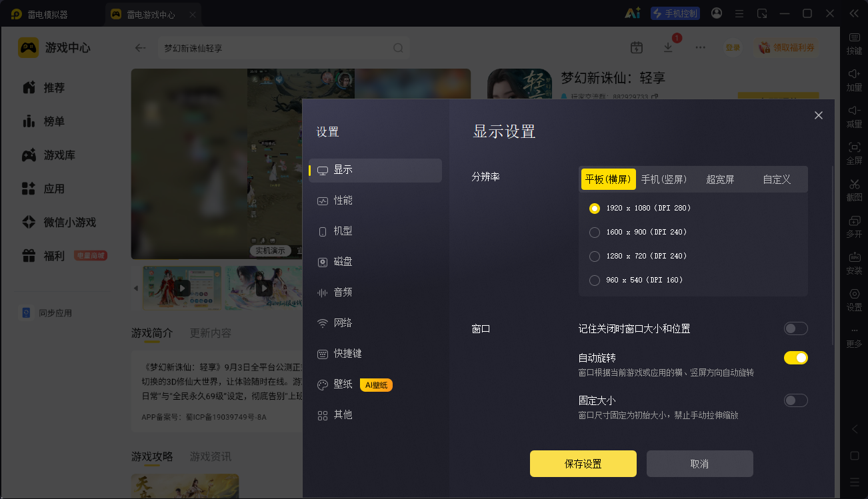Turn off the 自动旋转 toggle
868x499 pixels.
(796, 358)
